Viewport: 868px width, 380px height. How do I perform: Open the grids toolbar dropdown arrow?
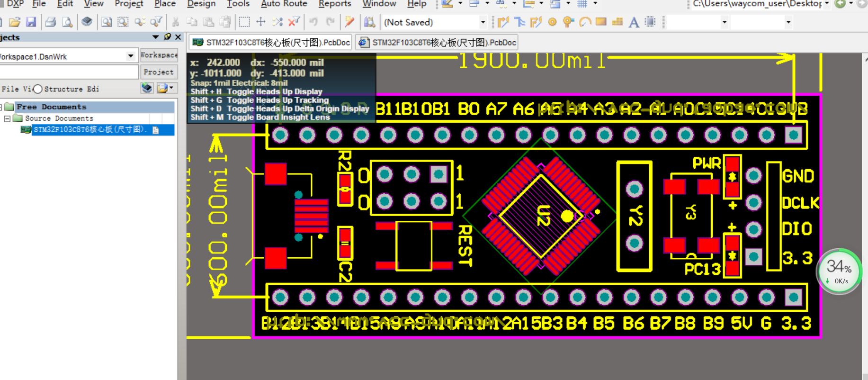pyautogui.click(x=595, y=4)
